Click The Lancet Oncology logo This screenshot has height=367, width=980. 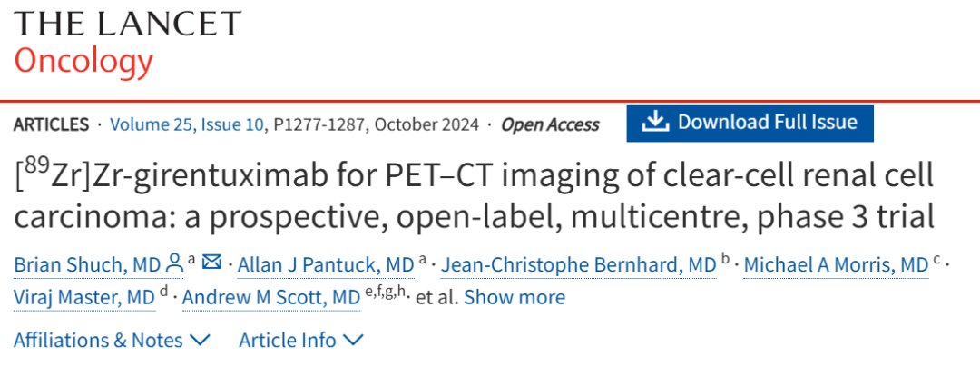pyautogui.click(x=128, y=43)
